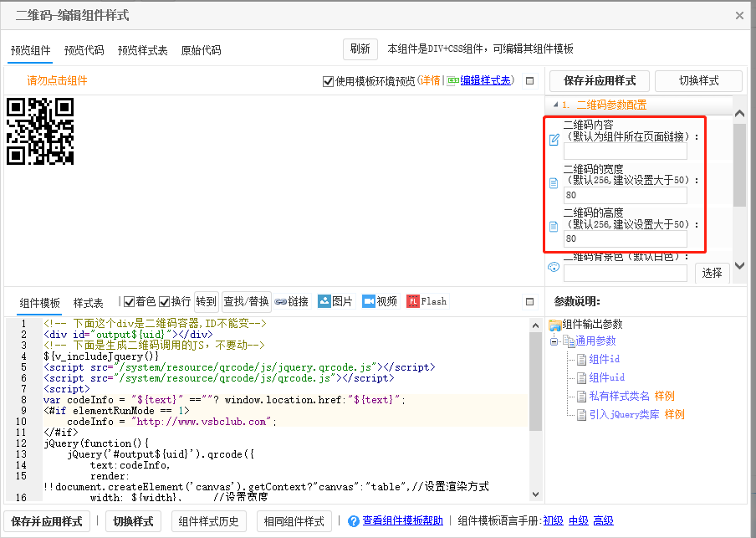Click the blue question mark help icon
The image size is (756, 538).
(354, 521)
